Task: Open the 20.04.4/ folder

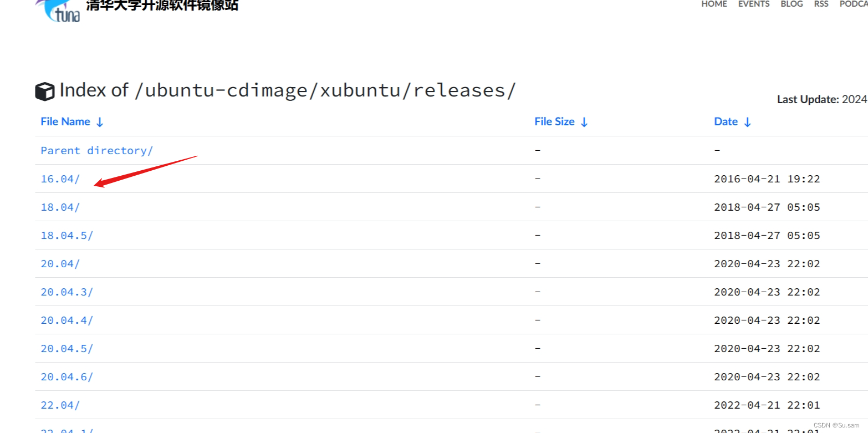Action: click(x=67, y=320)
